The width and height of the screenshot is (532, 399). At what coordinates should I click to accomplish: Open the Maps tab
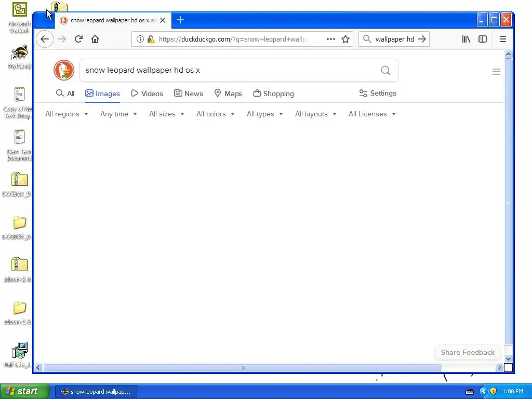pos(228,94)
